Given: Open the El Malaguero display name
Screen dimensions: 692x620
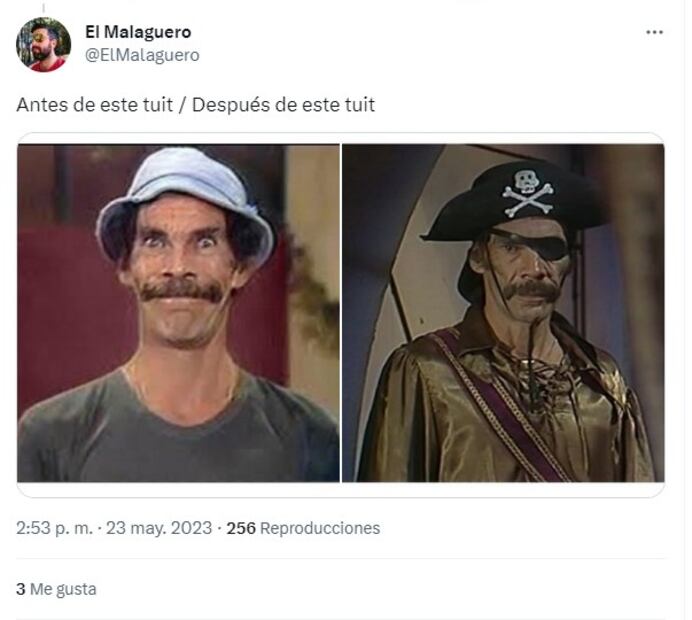Looking at the screenshot, I should click(x=138, y=32).
